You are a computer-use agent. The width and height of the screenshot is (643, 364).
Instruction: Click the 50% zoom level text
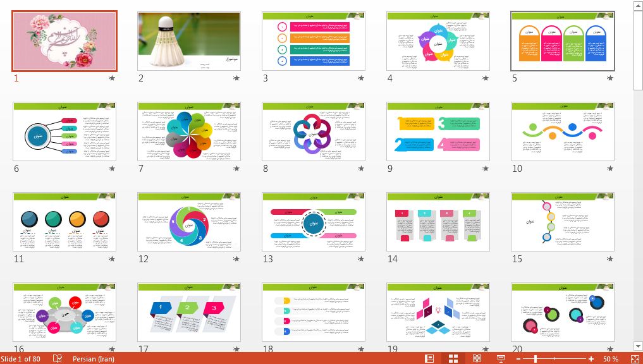[610, 359]
